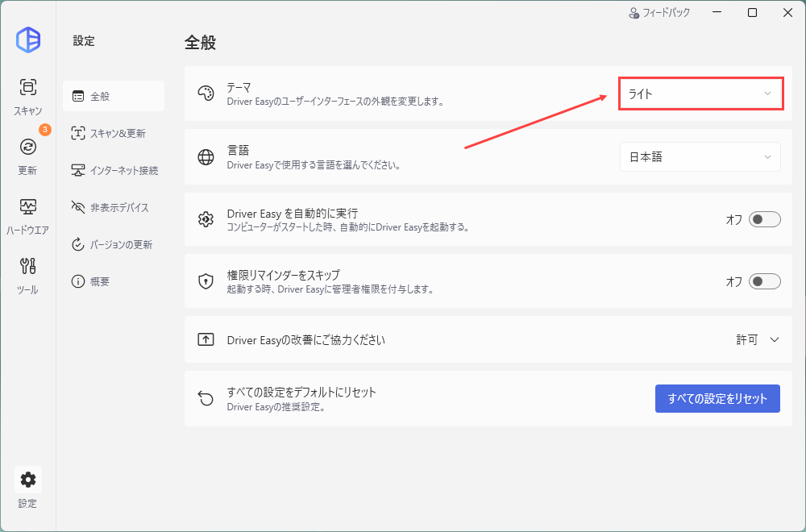This screenshot has height=532, width=806.
Task: Select the インターネット接続 settings menu item
Action: 114,170
